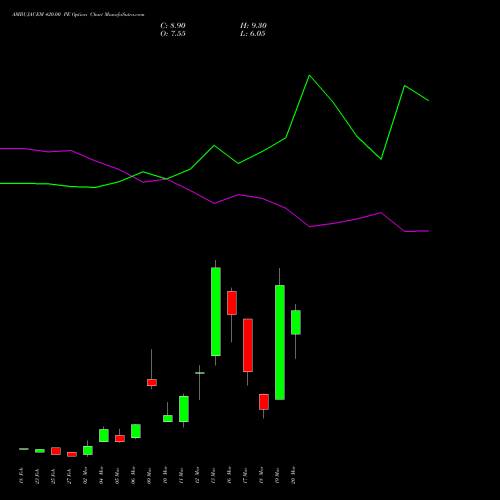Click the 06 Mar date label
500x500 pixels.
(133, 475)
